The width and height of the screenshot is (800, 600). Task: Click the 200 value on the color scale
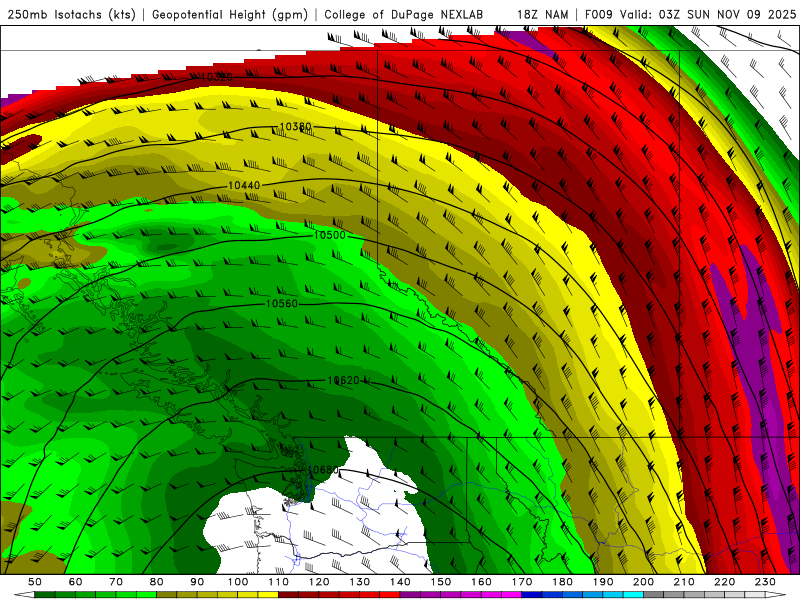(644, 582)
